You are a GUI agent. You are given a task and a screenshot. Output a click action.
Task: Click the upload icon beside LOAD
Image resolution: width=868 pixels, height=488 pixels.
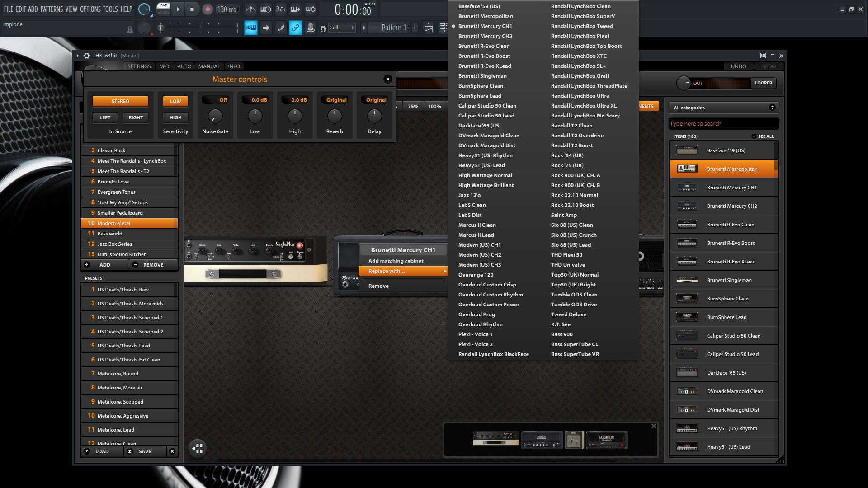point(87,451)
